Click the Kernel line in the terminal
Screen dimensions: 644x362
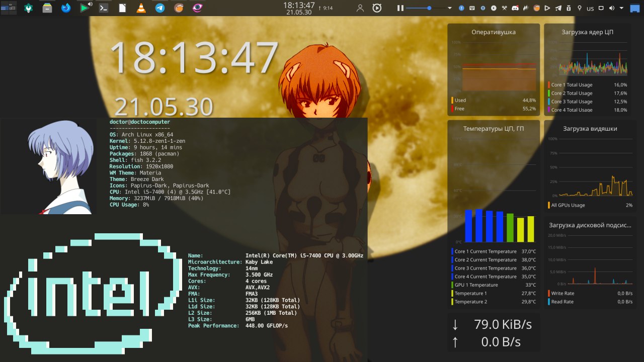[x=147, y=141]
